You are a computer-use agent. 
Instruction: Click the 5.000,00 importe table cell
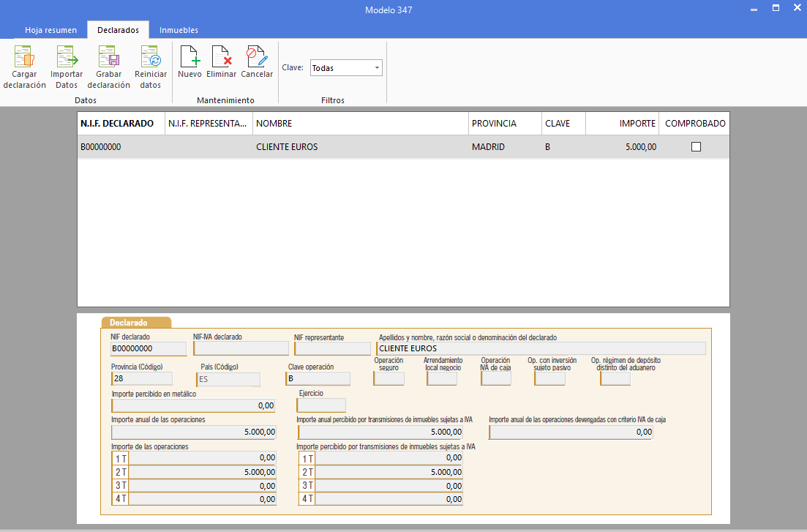click(x=641, y=147)
